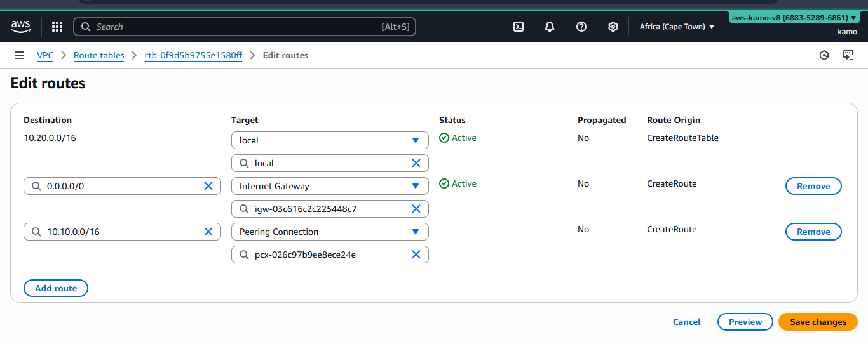Go to Route tables breadcrumb link

(99, 55)
